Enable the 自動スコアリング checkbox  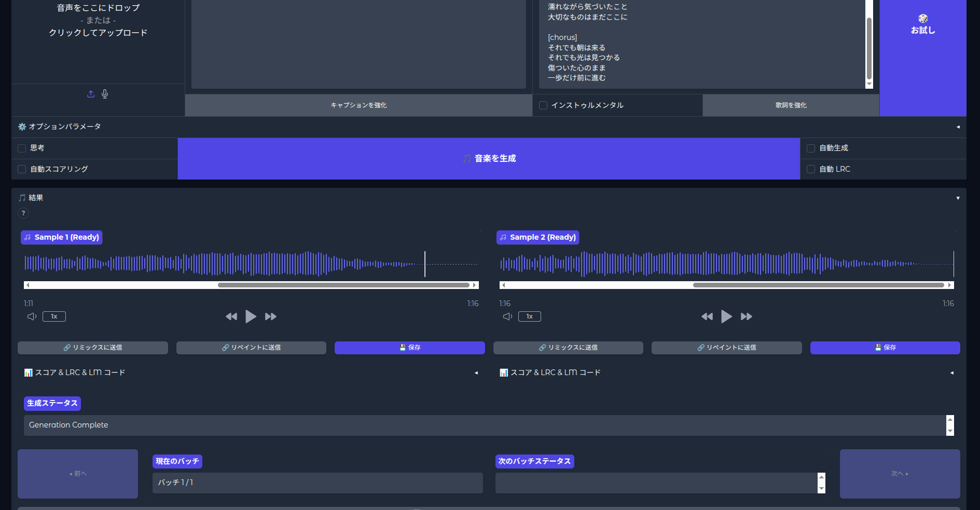click(x=22, y=169)
